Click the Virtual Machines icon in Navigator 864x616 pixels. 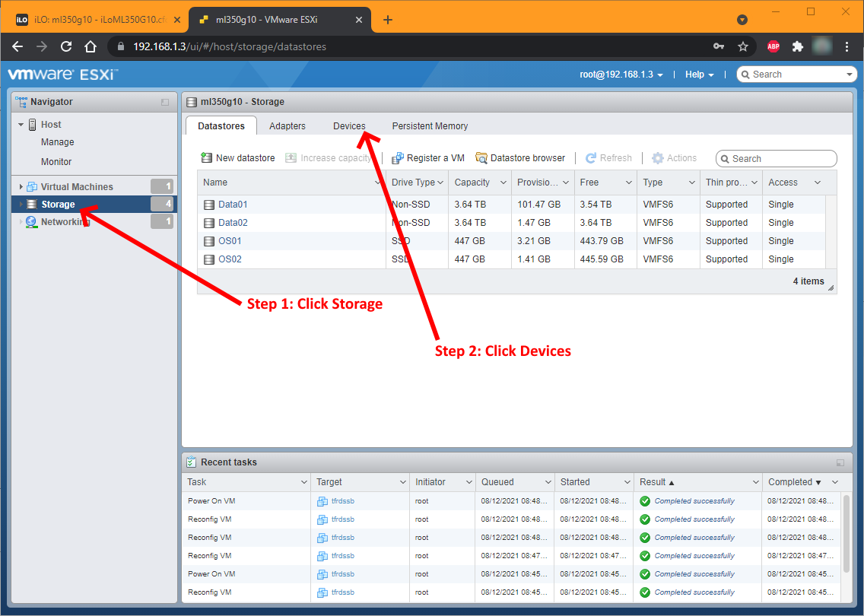point(32,187)
